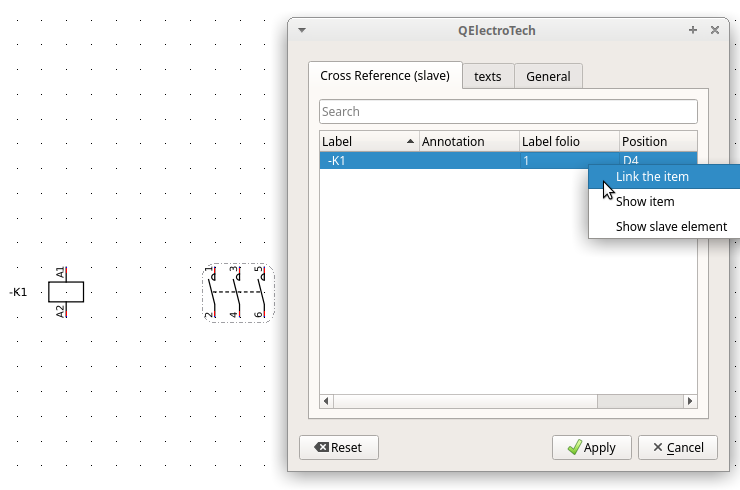Select Show slave element menu entry
The height and width of the screenshot is (490, 740).
[670, 226]
